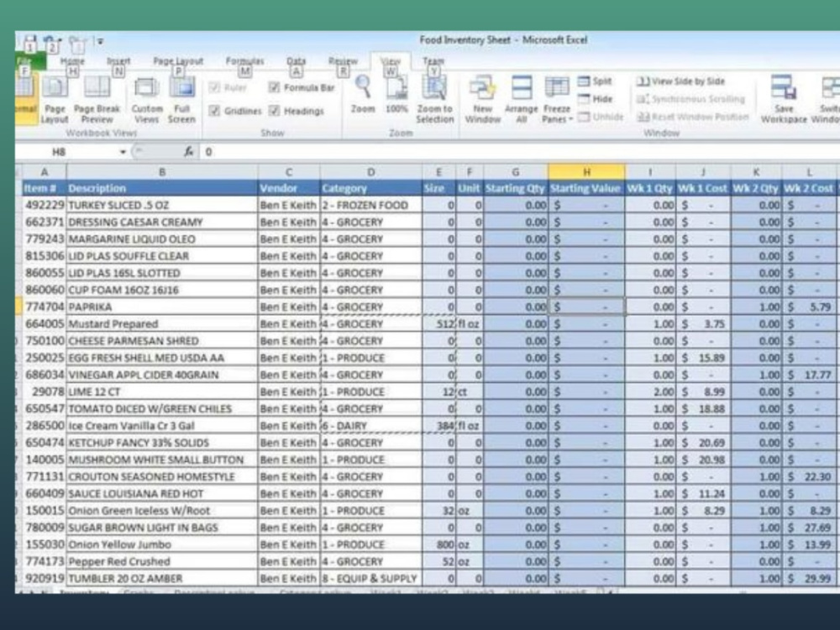Click the Save icon in quick access toolbar
The width and height of the screenshot is (840, 630).
click(30, 42)
